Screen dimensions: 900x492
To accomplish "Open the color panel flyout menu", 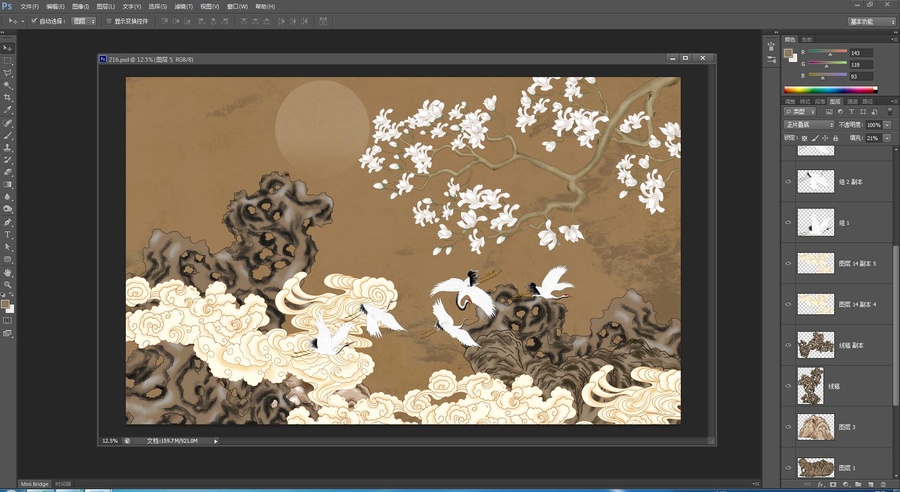I will coord(893,39).
